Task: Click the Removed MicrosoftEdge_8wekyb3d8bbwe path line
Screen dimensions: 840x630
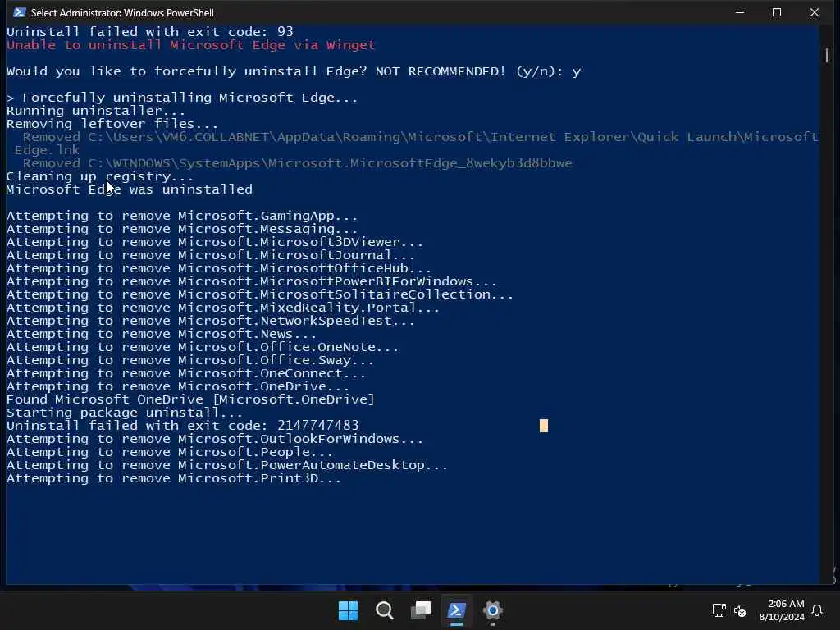Action: click(297, 163)
